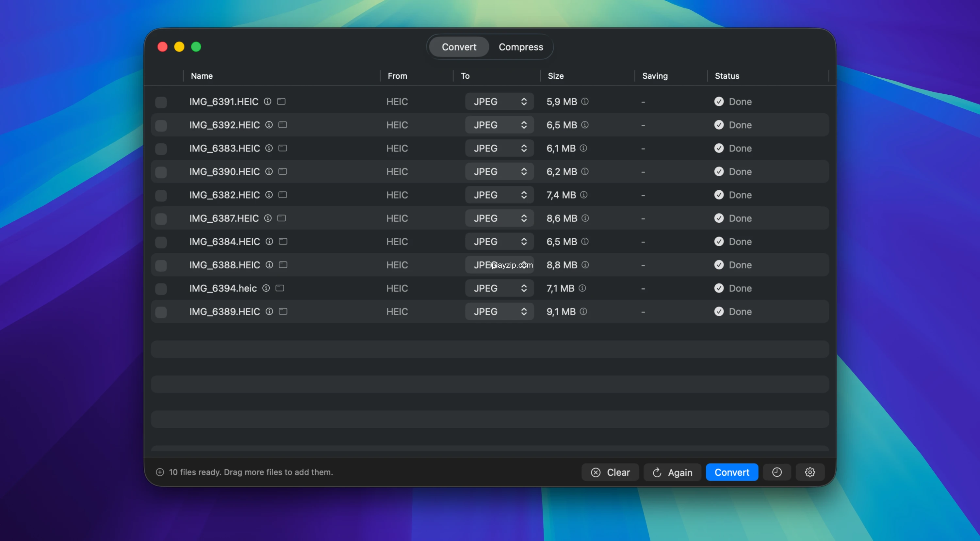
Task: Open info icon next to IMG_6382.HEIC name
Action: click(269, 195)
